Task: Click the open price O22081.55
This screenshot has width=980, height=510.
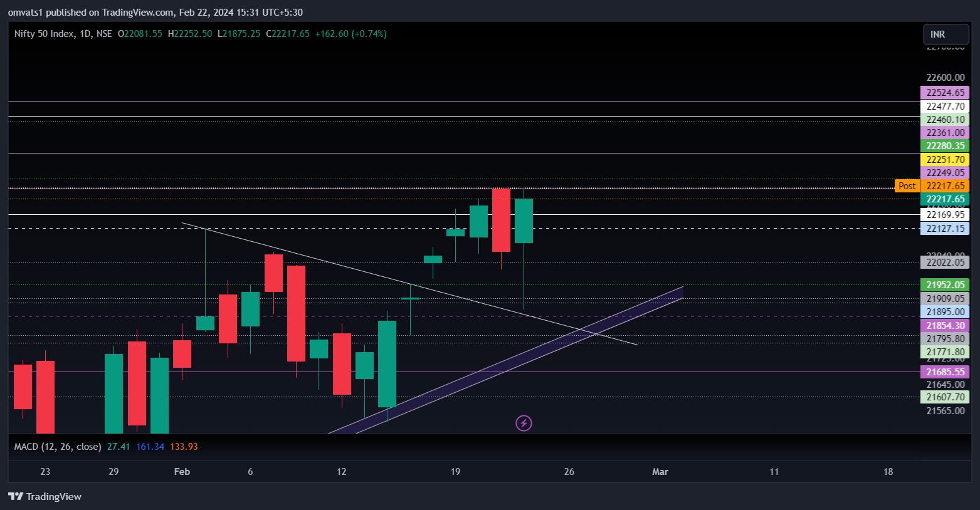Action: point(140,34)
